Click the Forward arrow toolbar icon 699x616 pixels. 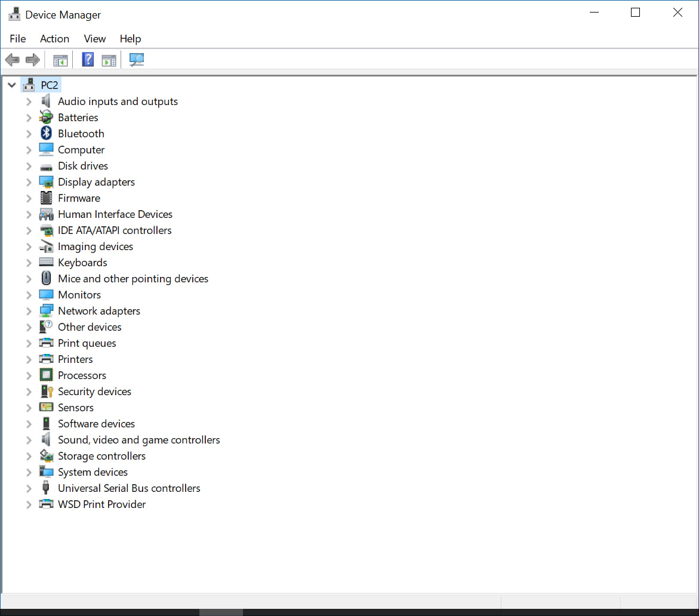(33, 60)
